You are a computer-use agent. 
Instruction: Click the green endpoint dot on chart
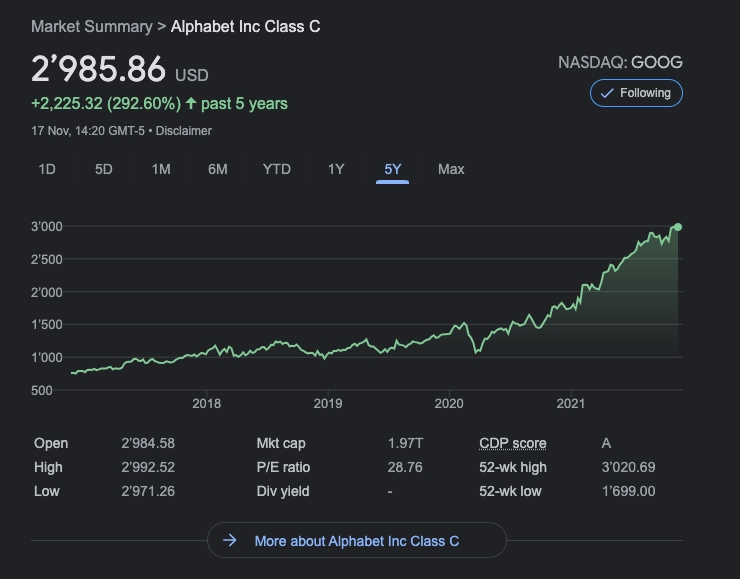(678, 227)
